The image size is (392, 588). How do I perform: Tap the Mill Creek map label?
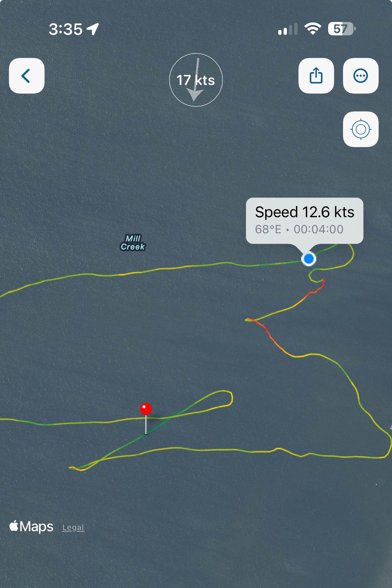(x=133, y=242)
